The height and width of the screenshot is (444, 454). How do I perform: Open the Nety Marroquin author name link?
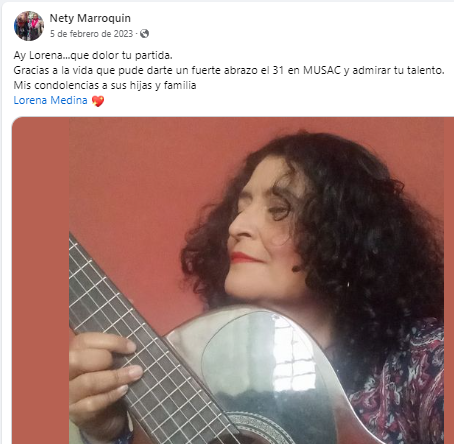pyautogui.click(x=90, y=18)
